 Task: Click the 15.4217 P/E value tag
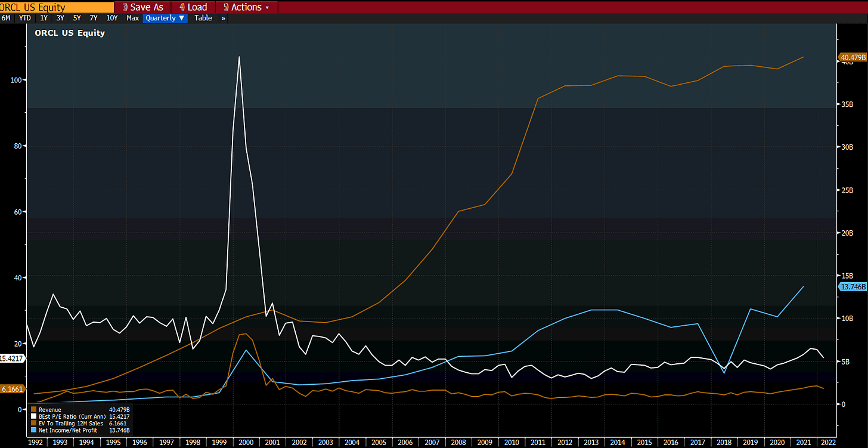[11, 359]
